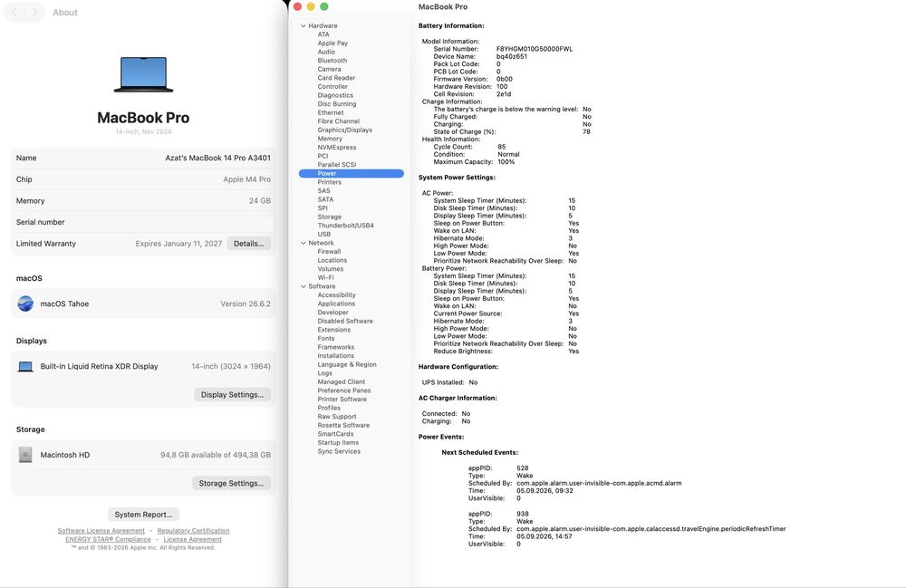Select Logs in the sidebar
This screenshot has width=906, height=588.
[x=324, y=373]
